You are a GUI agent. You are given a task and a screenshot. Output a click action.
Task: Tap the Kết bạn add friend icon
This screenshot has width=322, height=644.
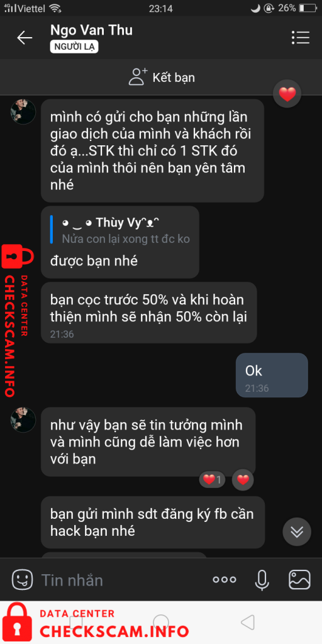pyautogui.click(x=138, y=77)
